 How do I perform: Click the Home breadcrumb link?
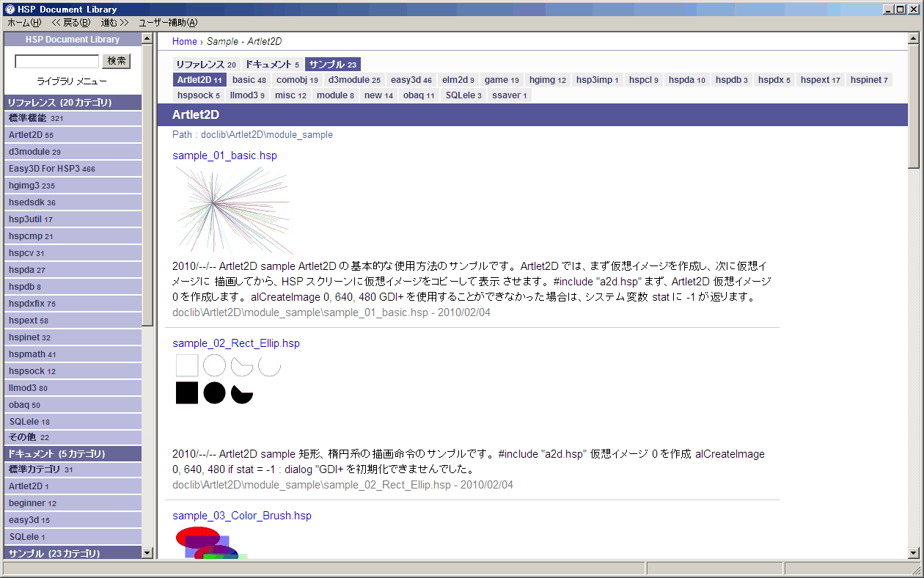click(184, 42)
